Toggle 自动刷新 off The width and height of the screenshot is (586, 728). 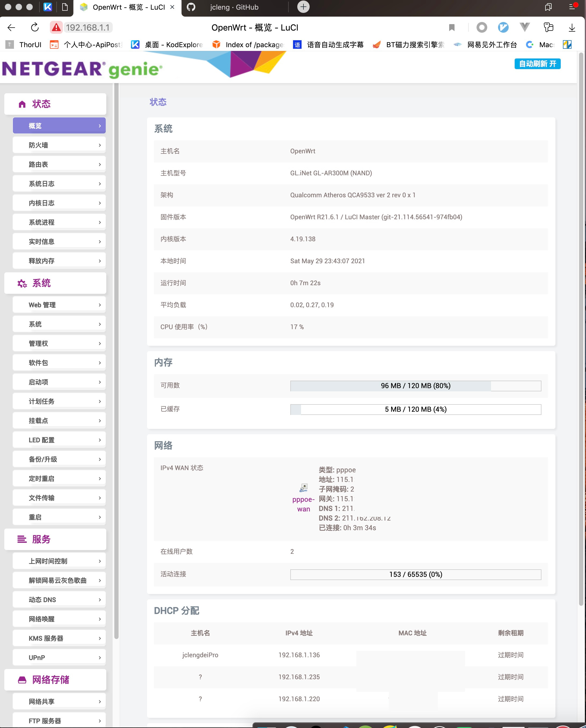537,64
